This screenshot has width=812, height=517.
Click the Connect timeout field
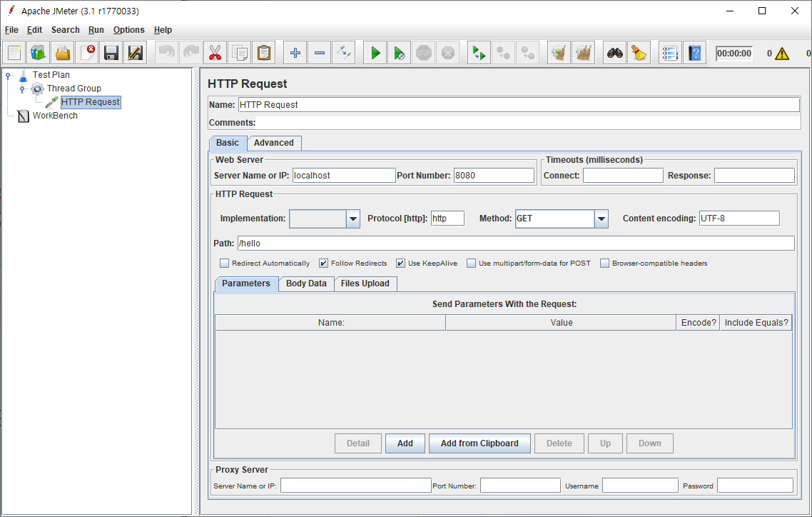pos(623,176)
